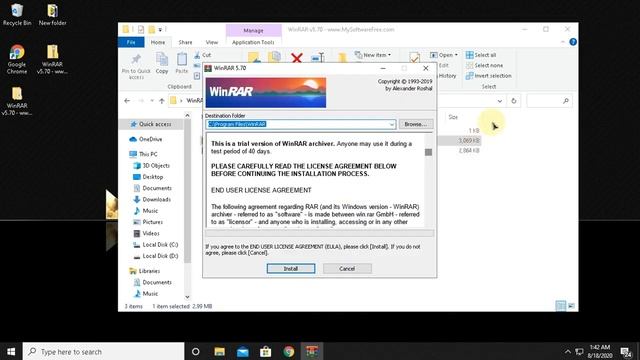Click Select all in the ribbon

(481, 55)
